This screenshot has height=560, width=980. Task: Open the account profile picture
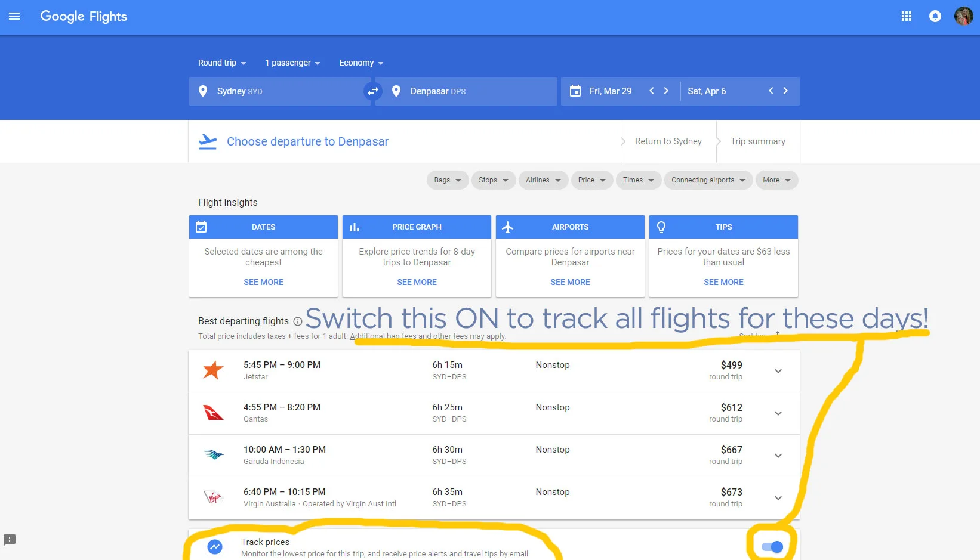963,16
